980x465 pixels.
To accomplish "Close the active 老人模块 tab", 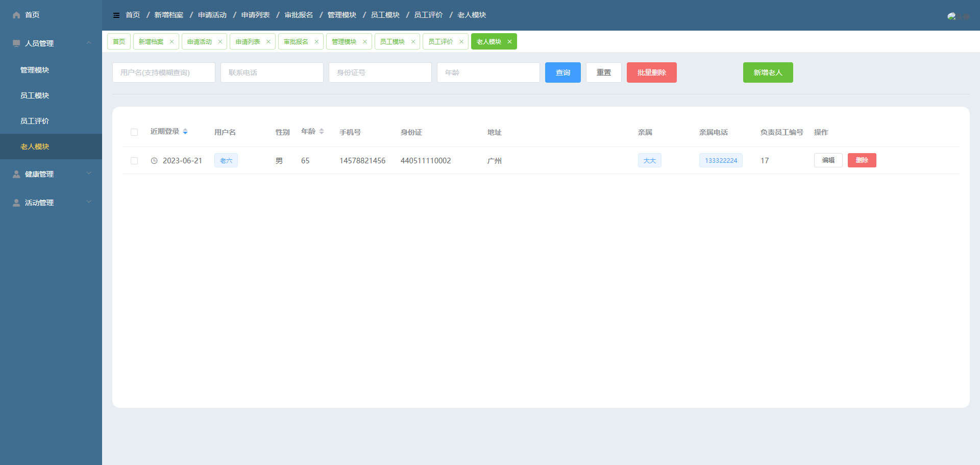I will (509, 42).
